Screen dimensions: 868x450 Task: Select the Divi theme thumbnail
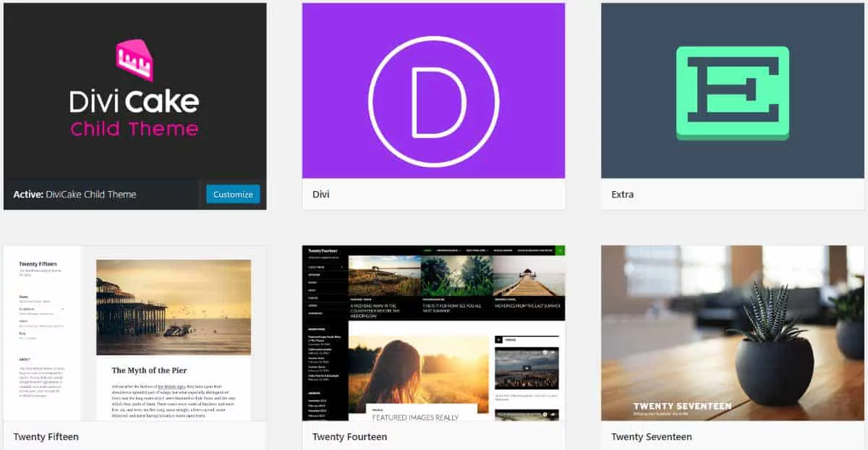coord(433,90)
